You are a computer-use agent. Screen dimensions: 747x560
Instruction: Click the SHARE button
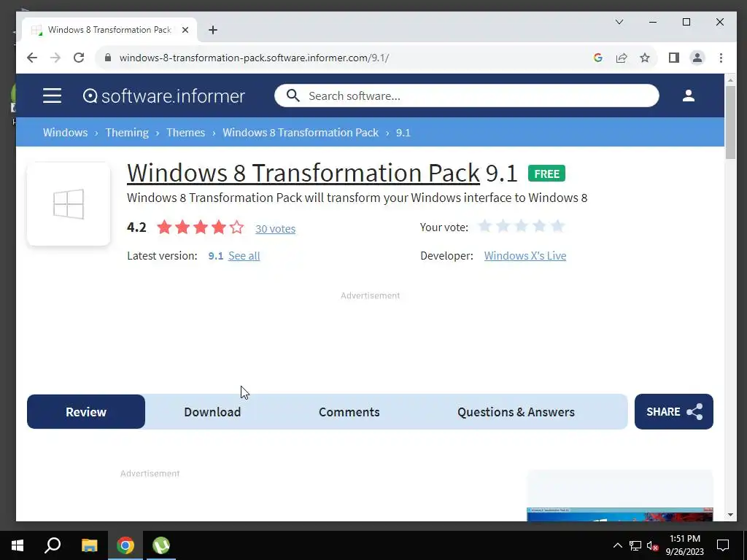tap(673, 411)
